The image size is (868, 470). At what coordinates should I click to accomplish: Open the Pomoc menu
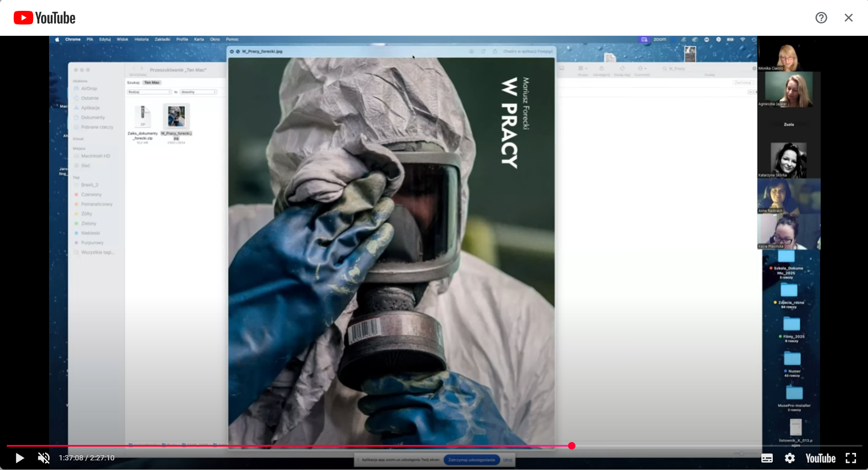(x=232, y=39)
